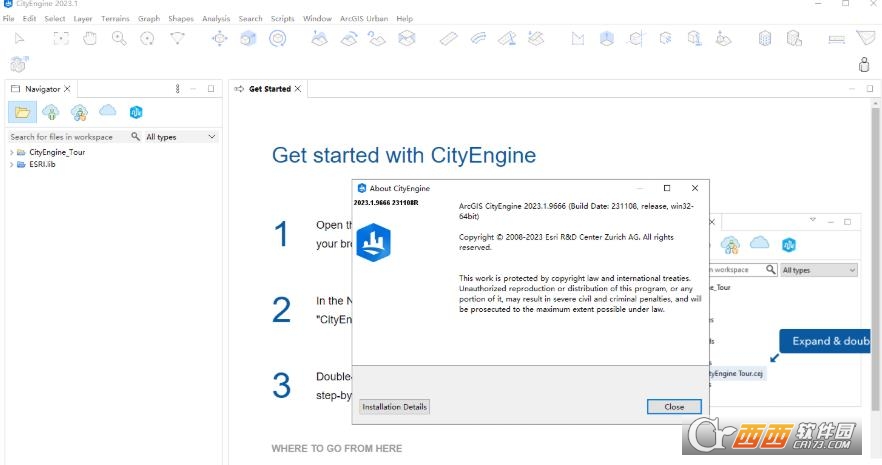This screenshot has width=882, height=465.
Task: Expand the ESRI.lib folder arrow
Action: 11,165
